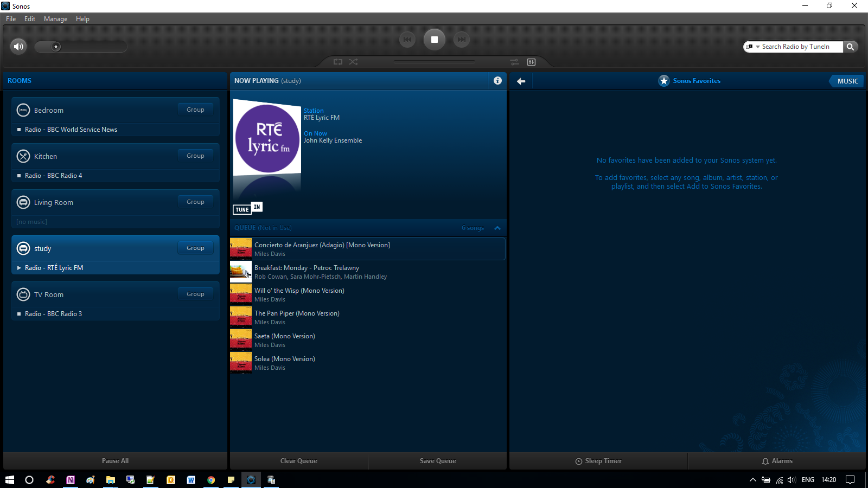
Task: Go back with the left arrow
Action: point(521,81)
